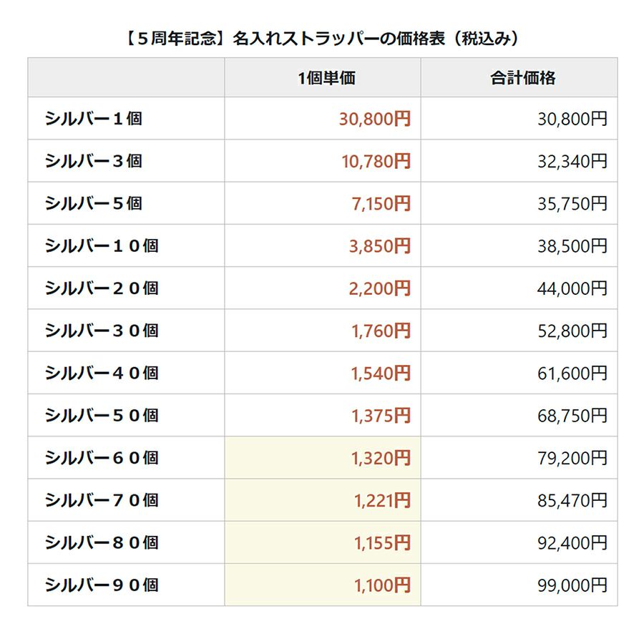Click the 1,375円 unit price cell

(x=381, y=415)
